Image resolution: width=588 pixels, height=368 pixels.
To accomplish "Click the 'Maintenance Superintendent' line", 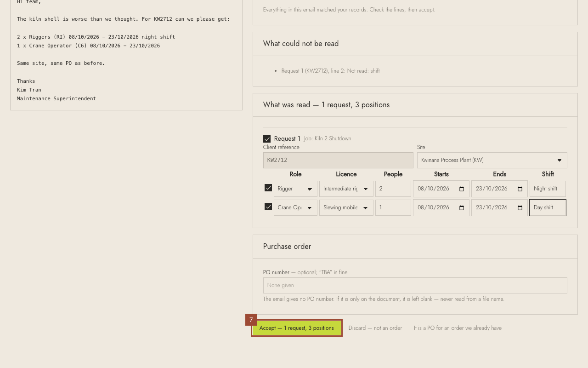I will [57, 98].
